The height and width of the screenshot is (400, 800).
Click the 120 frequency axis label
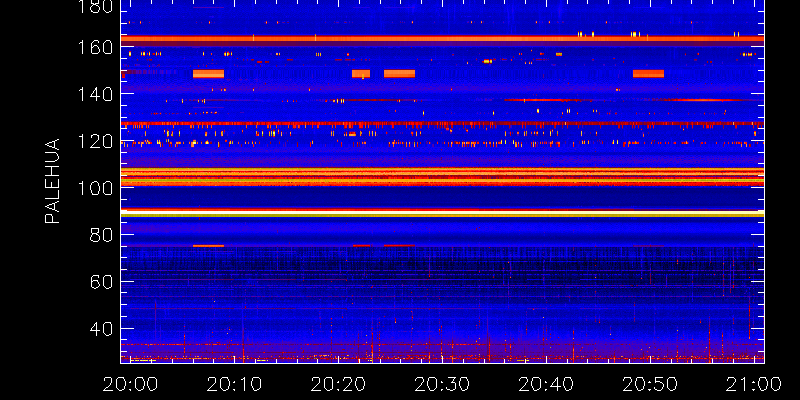96,141
